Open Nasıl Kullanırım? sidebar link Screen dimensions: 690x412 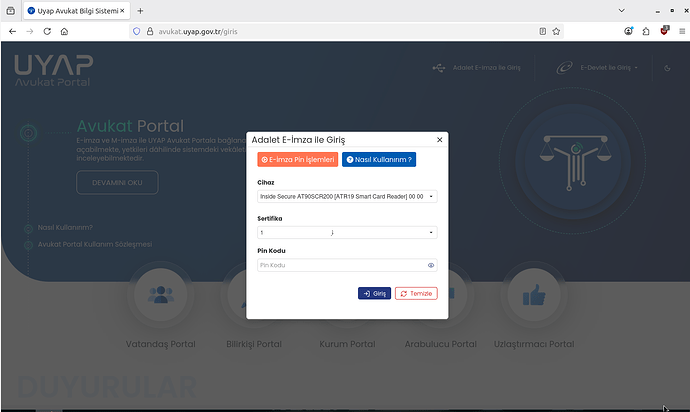click(x=65, y=228)
